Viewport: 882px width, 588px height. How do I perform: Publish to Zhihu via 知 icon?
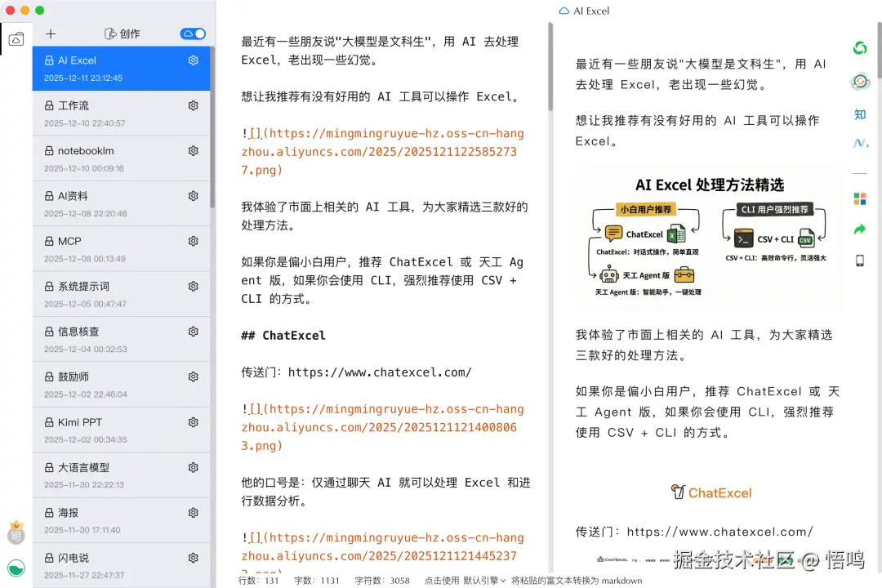[x=859, y=114]
